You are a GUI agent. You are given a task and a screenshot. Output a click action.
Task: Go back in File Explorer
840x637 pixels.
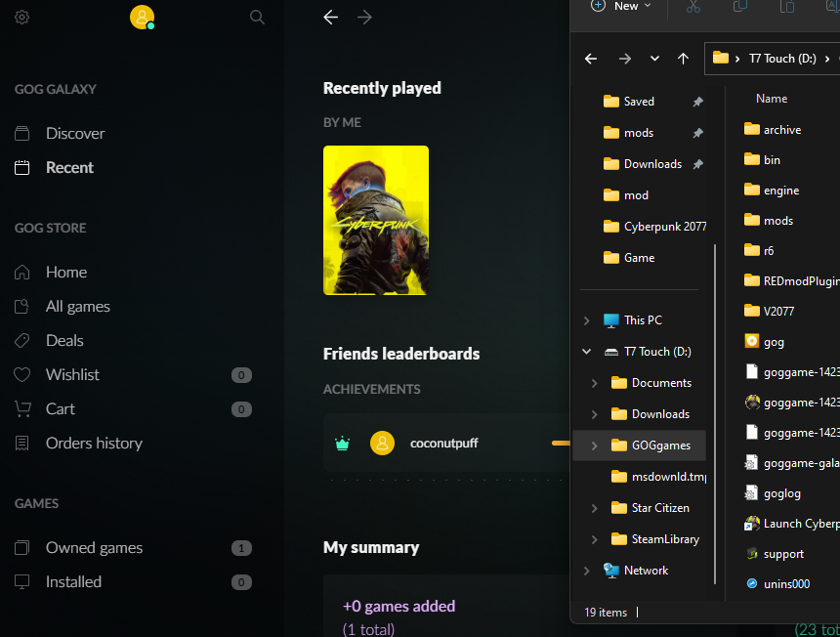[591, 59]
